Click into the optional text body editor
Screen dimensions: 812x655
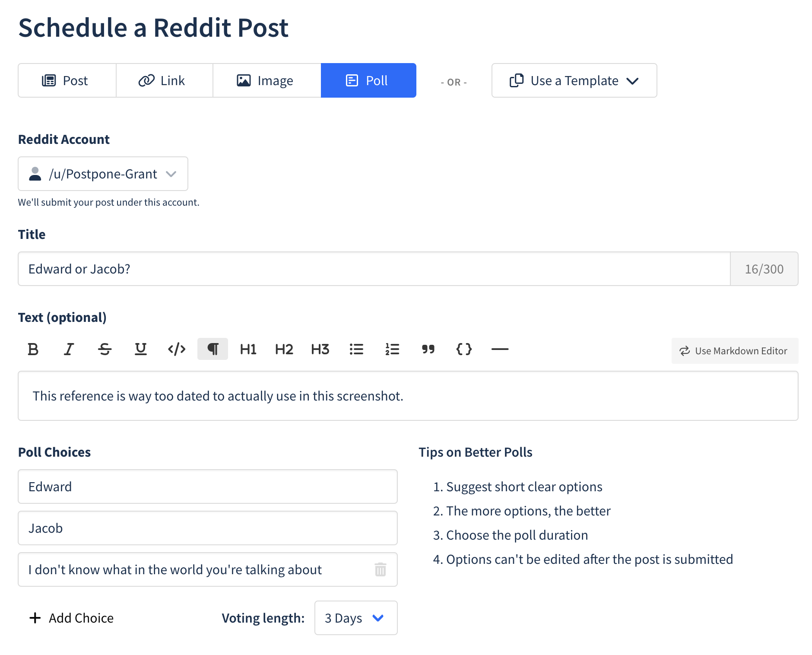408,396
